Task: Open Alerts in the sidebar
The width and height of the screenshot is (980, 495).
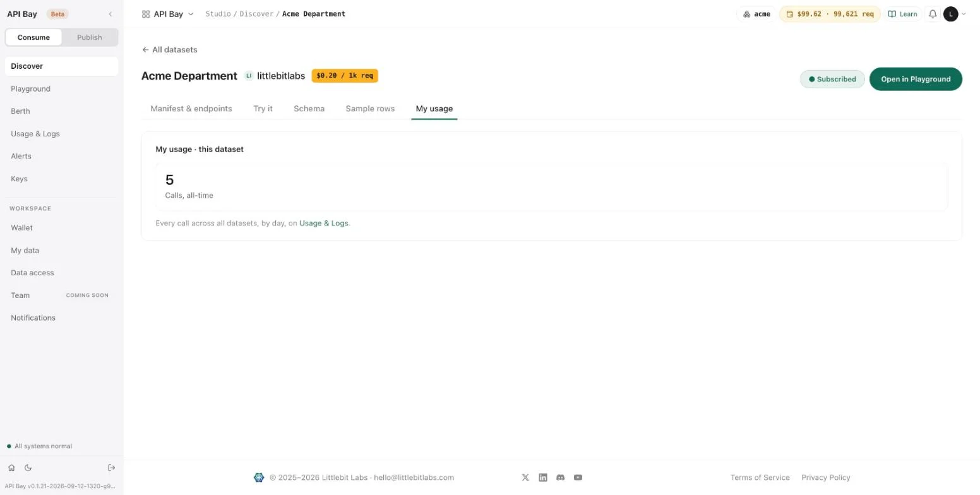Action: [61, 156]
